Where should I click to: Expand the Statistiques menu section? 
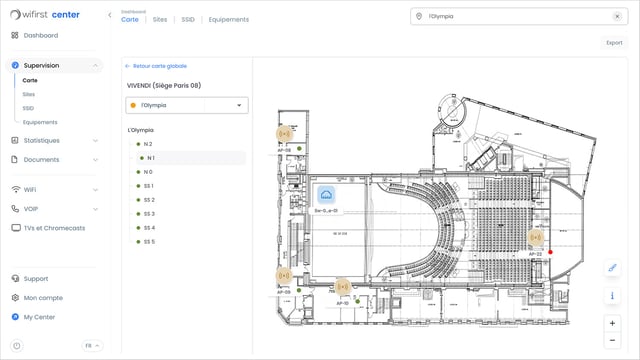[55, 140]
